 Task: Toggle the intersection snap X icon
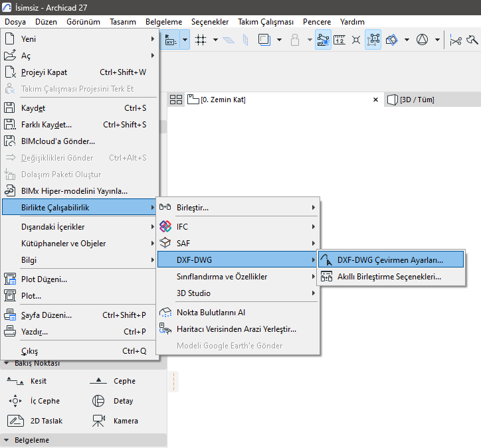[x=356, y=40]
